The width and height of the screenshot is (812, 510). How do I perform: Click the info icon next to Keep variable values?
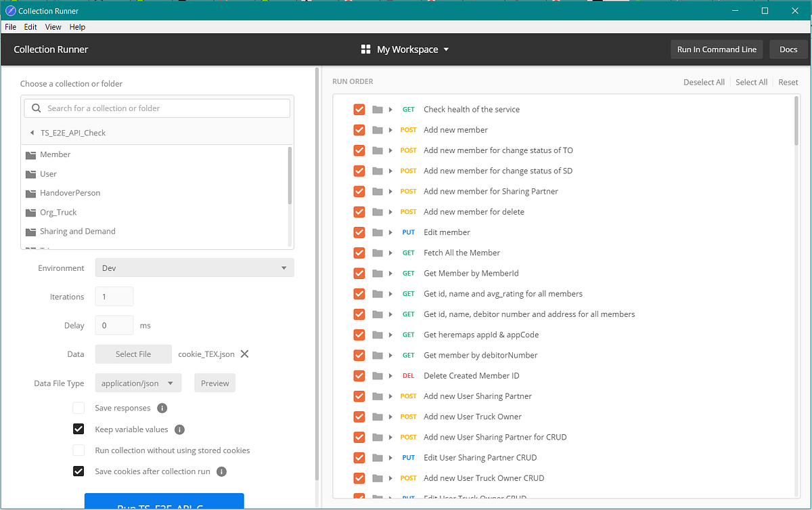pyautogui.click(x=179, y=429)
